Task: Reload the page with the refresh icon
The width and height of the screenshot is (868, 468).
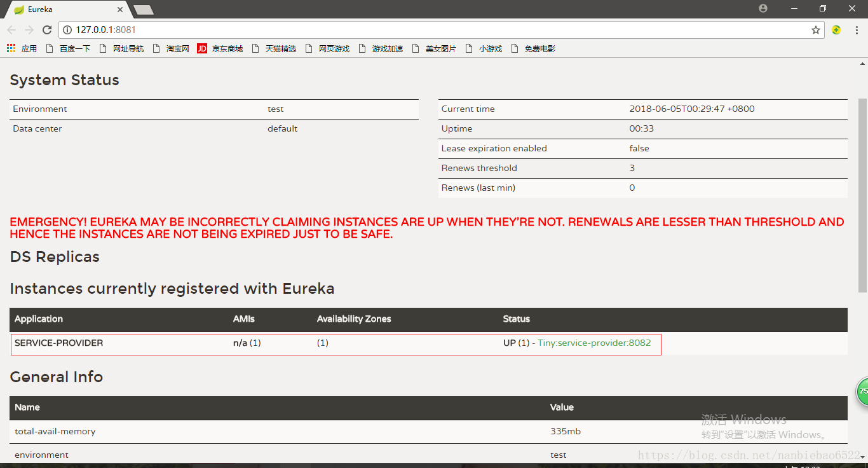Action: click(47, 30)
